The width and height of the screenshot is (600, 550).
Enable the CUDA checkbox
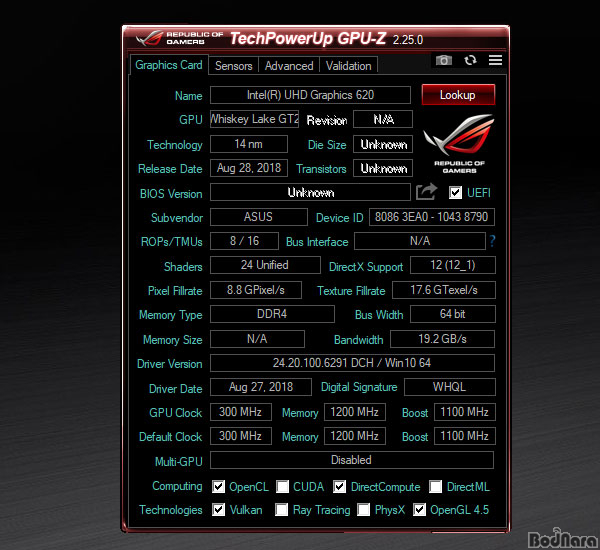click(282, 486)
